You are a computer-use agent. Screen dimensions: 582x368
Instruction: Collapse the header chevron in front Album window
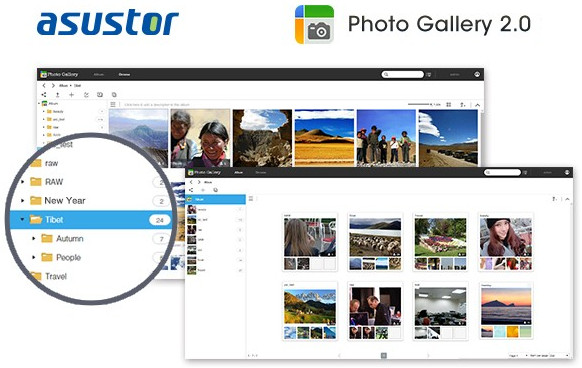(568, 199)
